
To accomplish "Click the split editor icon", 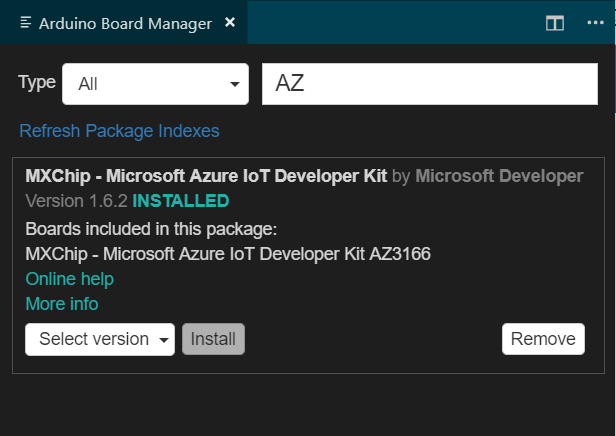I will pos(554,23).
